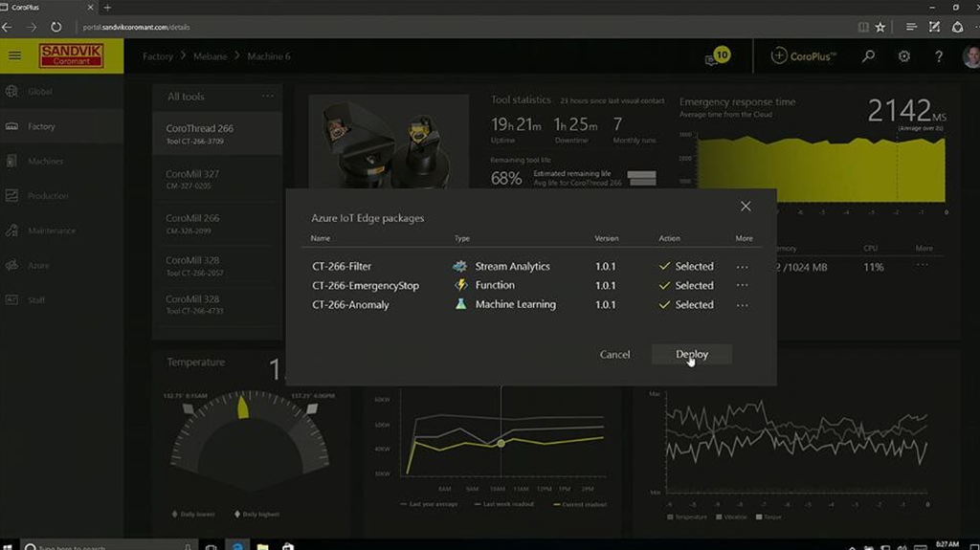Image resolution: width=980 pixels, height=550 pixels.
Task: Open Production in the sidebar
Action: [61, 196]
